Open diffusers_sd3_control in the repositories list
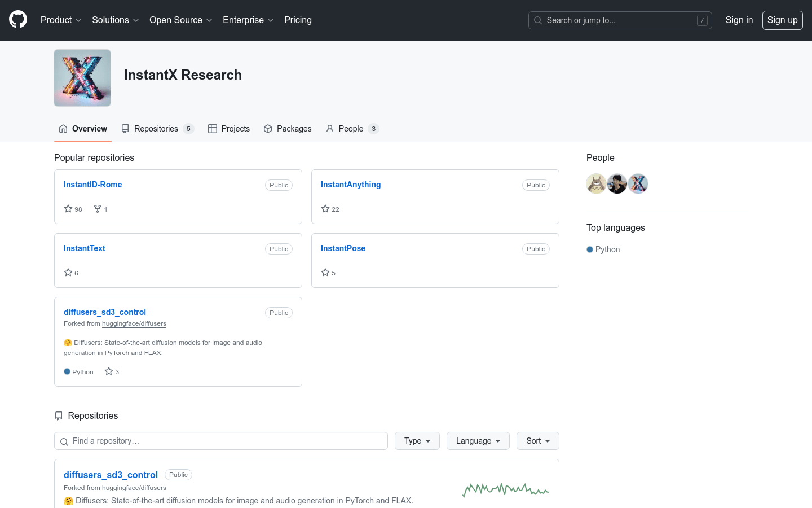The image size is (812, 508). pyautogui.click(x=111, y=475)
